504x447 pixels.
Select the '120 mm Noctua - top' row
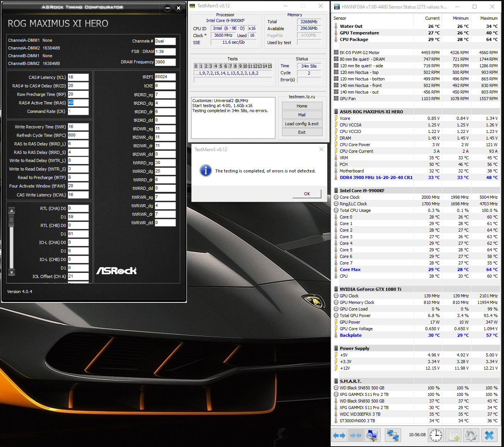(x=416, y=72)
